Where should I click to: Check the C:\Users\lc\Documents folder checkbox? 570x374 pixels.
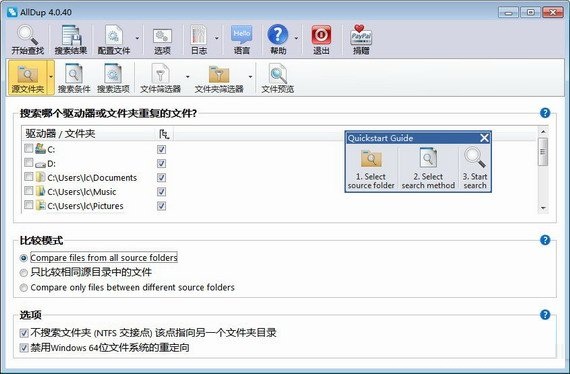coord(28,176)
